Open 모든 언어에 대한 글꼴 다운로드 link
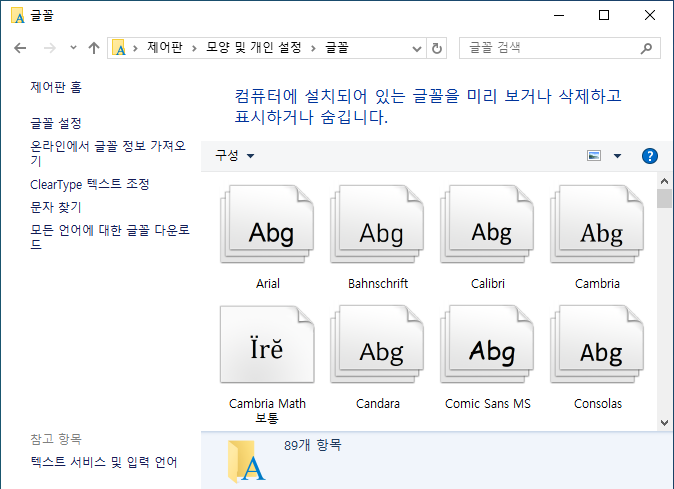 [x=110, y=237]
